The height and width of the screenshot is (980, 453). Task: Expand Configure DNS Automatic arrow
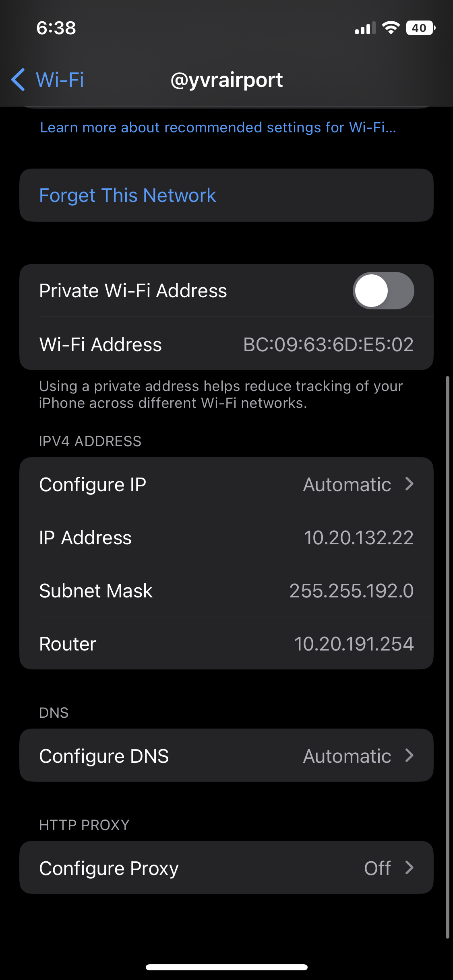410,756
